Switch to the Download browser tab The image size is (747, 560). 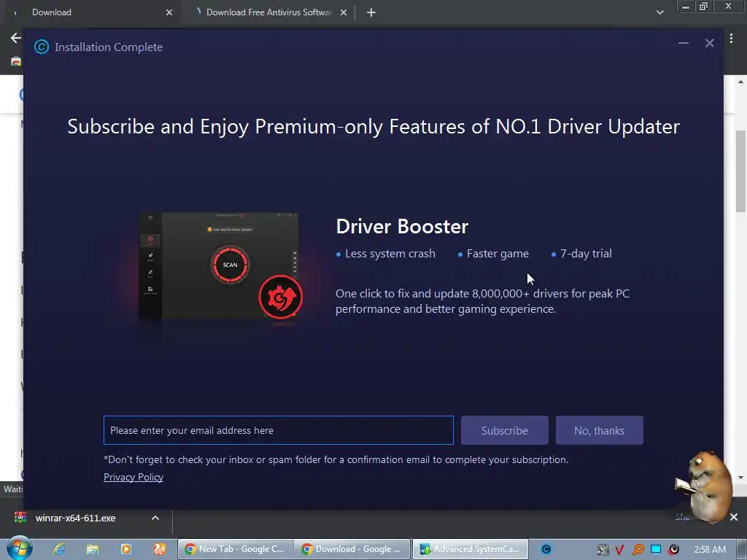[90, 12]
